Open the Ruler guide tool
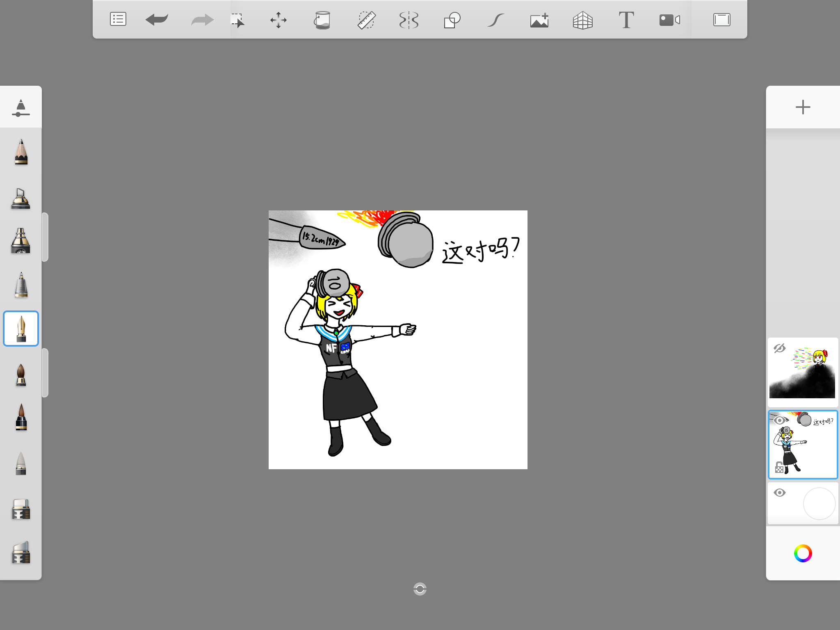840x630 pixels. point(366,20)
